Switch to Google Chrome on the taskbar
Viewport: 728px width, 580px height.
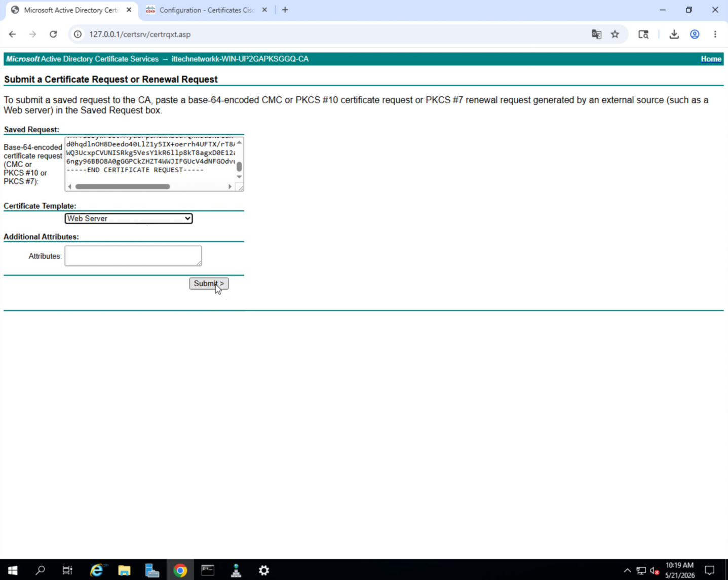click(180, 570)
